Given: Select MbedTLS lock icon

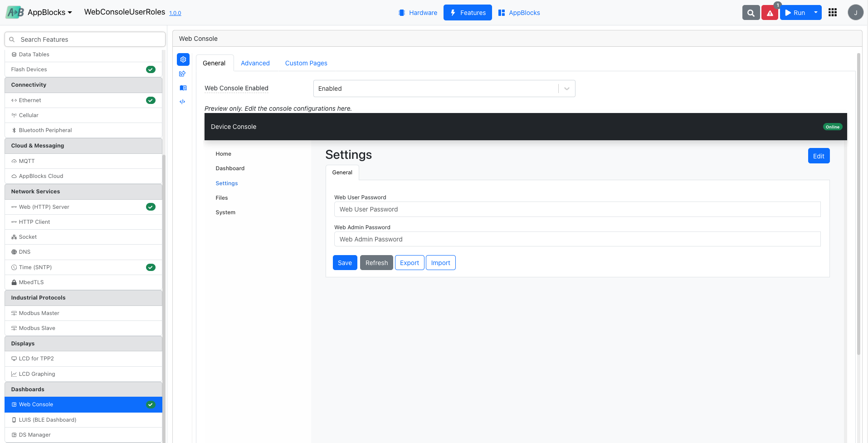Looking at the screenshot, I should 14,282.
